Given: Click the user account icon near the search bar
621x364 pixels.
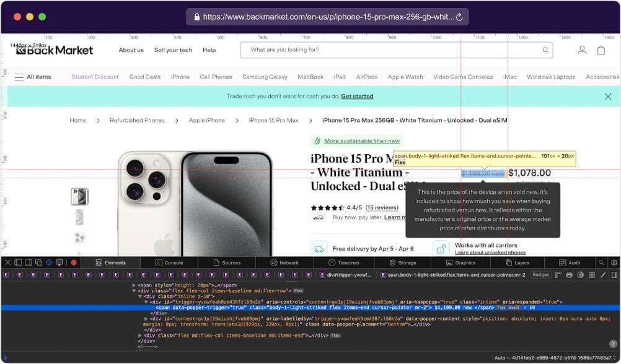Looking at the screenshot, I should [x=581, y=50].
